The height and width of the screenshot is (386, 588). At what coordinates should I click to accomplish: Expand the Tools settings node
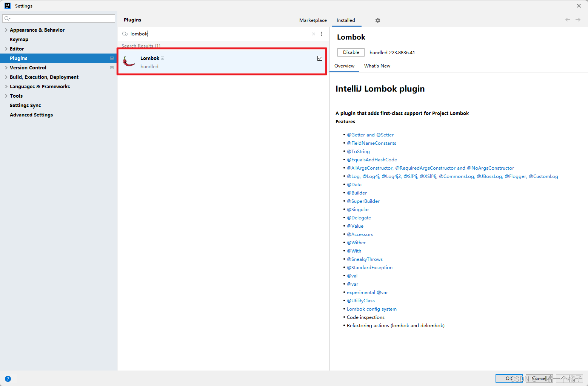[x=6, y=96]
